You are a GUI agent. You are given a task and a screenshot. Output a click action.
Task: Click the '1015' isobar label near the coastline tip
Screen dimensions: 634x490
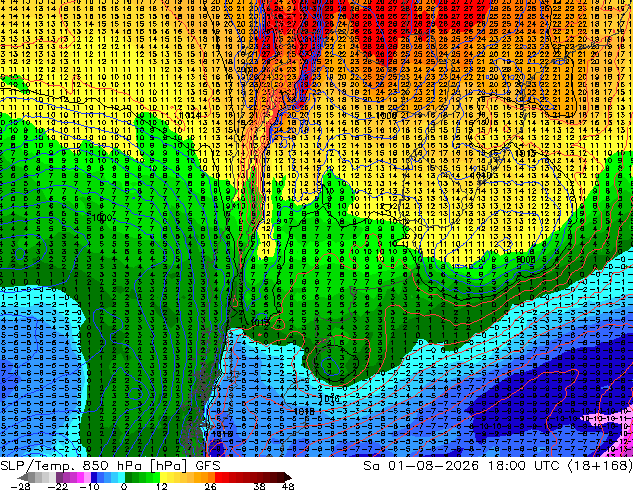[x=259, y=323]
